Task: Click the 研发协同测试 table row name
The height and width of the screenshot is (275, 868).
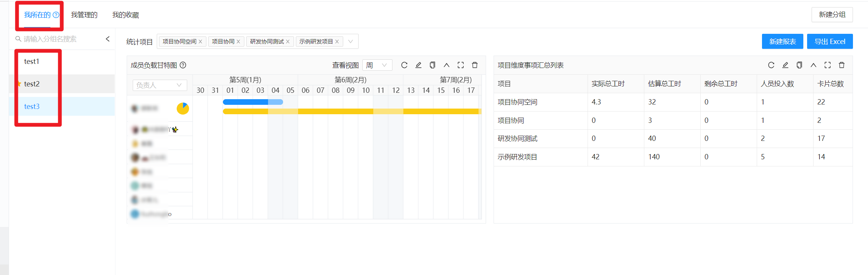Action: [517, 139]
